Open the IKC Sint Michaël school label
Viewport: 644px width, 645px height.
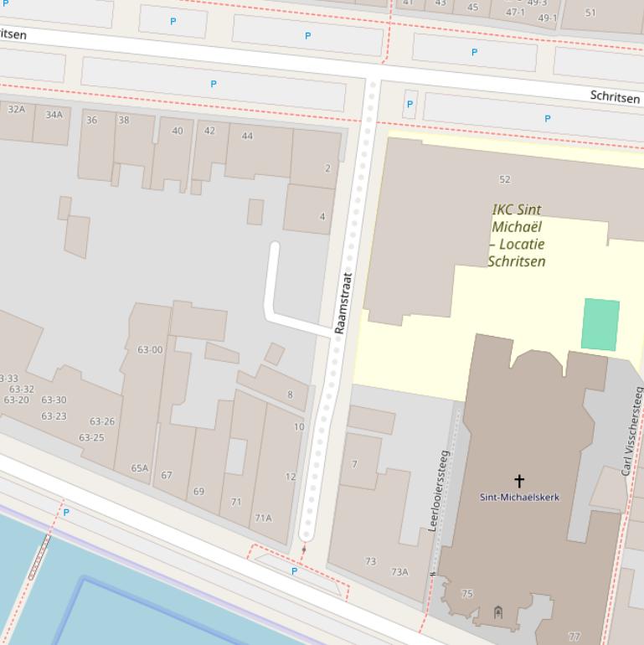click(517, 235)
